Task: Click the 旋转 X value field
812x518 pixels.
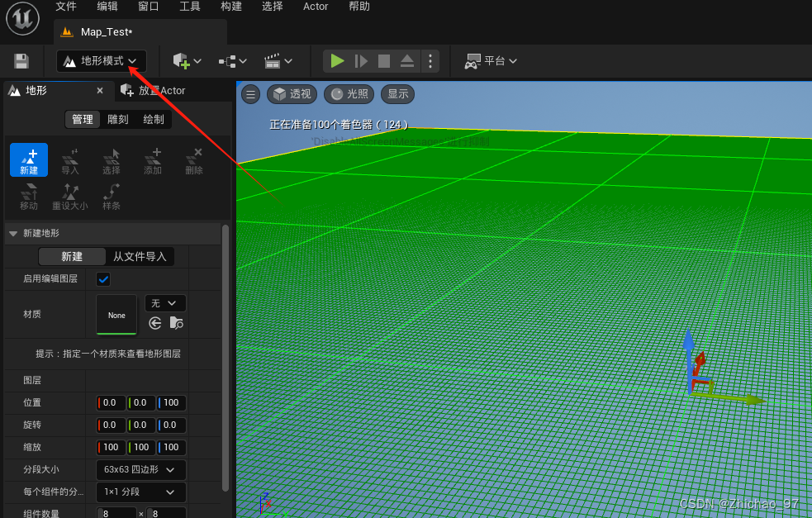Action: pyautogui.click(x=111, y=425)
